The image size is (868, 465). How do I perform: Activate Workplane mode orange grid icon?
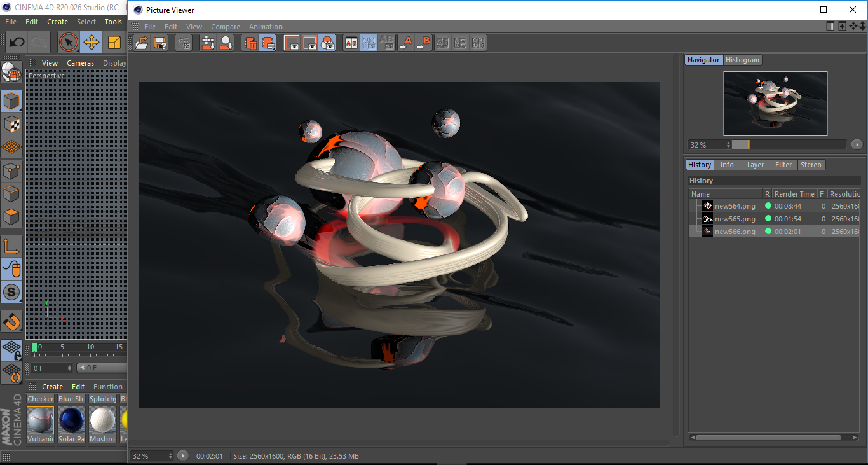click(11, 147)
